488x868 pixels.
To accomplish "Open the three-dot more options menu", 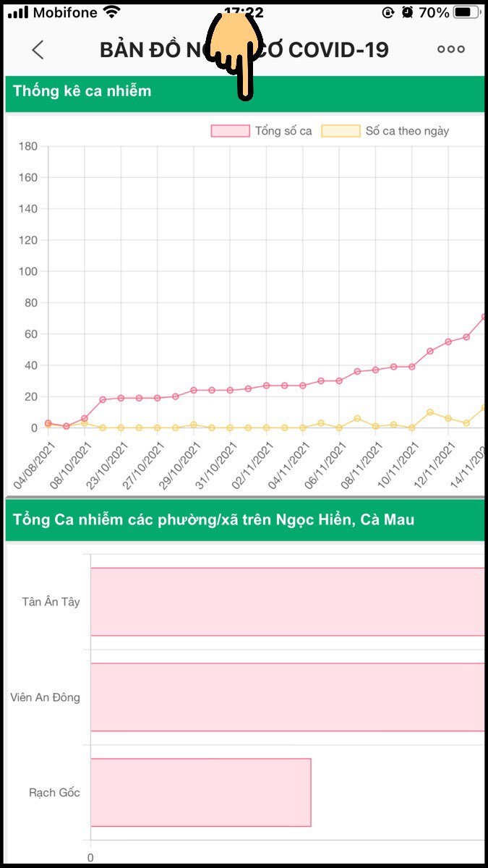I will (x=451, y=49).
